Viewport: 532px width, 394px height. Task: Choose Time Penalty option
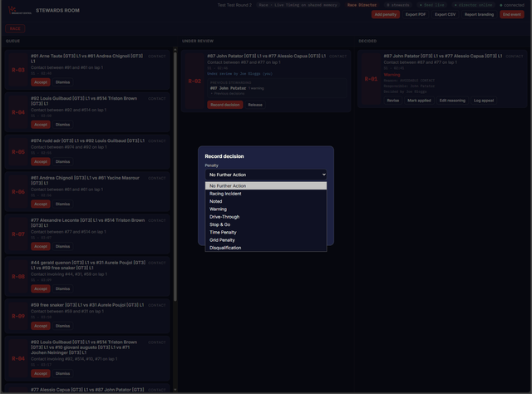click(x=266, y=233)
